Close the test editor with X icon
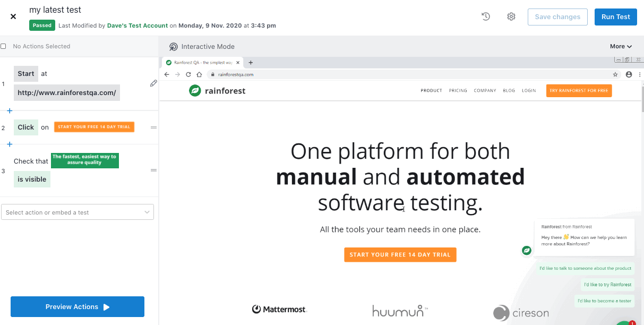 click(13, 16)
